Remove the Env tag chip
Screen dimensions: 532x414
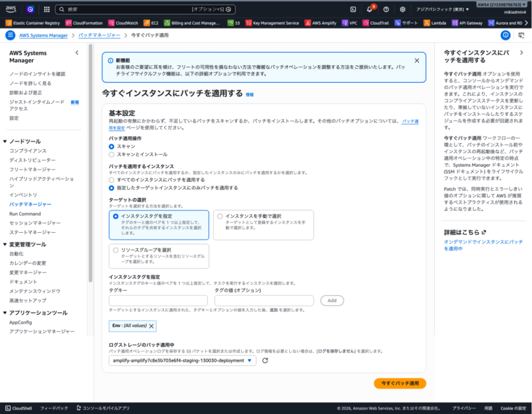(151, 326)
